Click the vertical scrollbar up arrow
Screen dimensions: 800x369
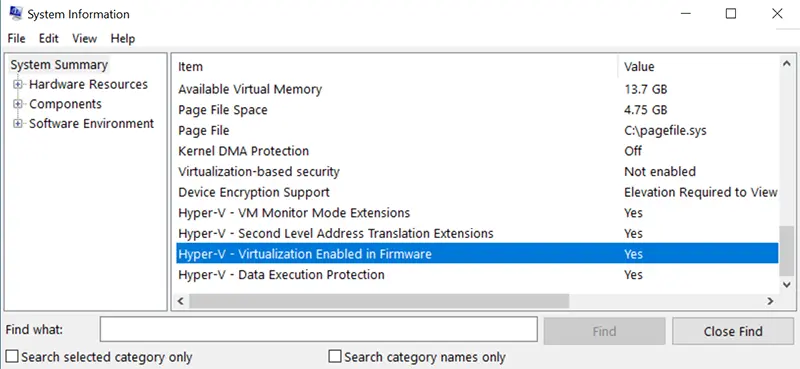[786, 64]
